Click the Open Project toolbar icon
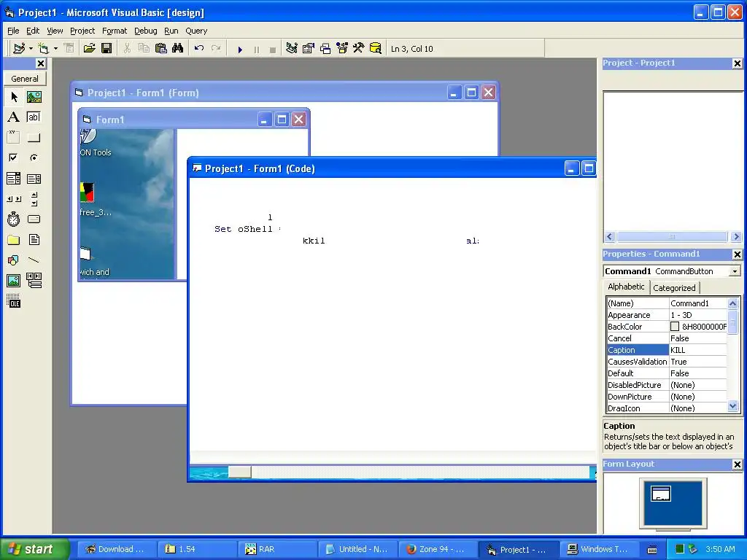Screen dimensions: 747x560 89,49
